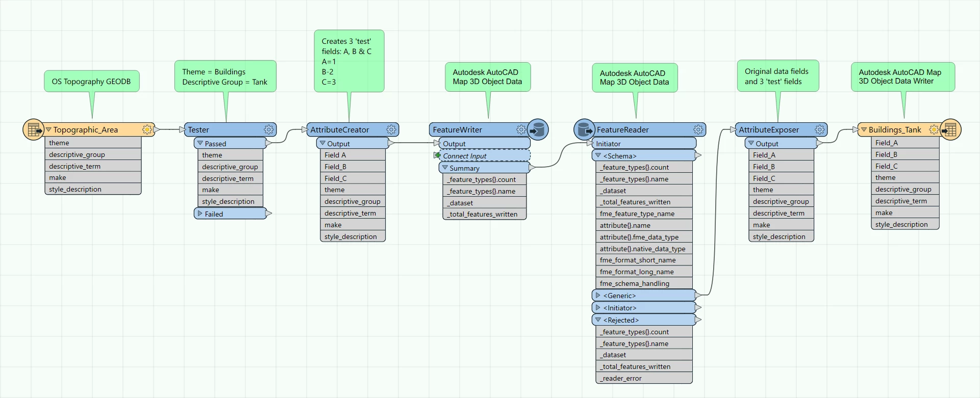Select the Buildings_Tank writer feature type
Image resolution: width=980 pixels, height=398 pixels.
tap(895, 130)
